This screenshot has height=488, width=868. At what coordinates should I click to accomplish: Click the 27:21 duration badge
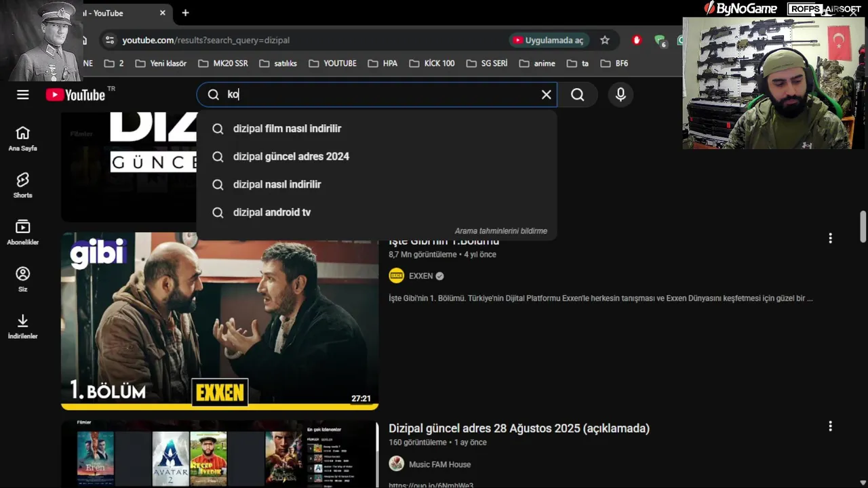361,399
